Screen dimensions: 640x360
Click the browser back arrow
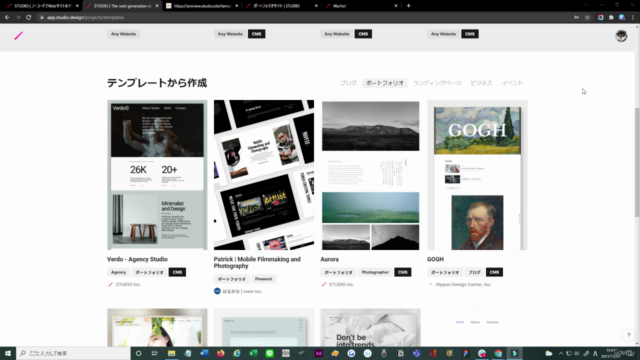7,18
